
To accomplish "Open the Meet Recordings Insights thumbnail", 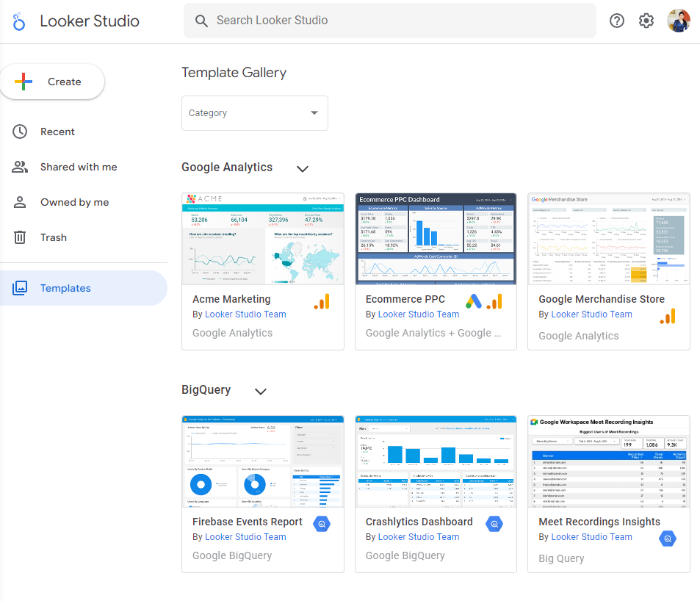I will (x=609, y=461).
